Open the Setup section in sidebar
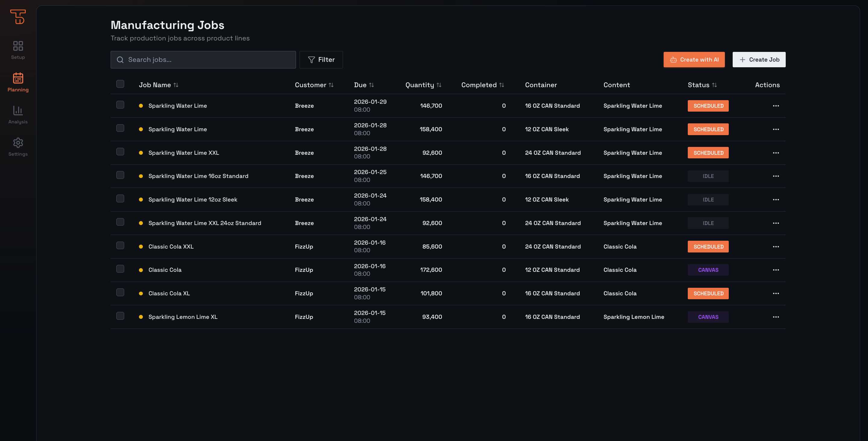The width and height of the screenshot is (868, 441). tap(18, 49)
